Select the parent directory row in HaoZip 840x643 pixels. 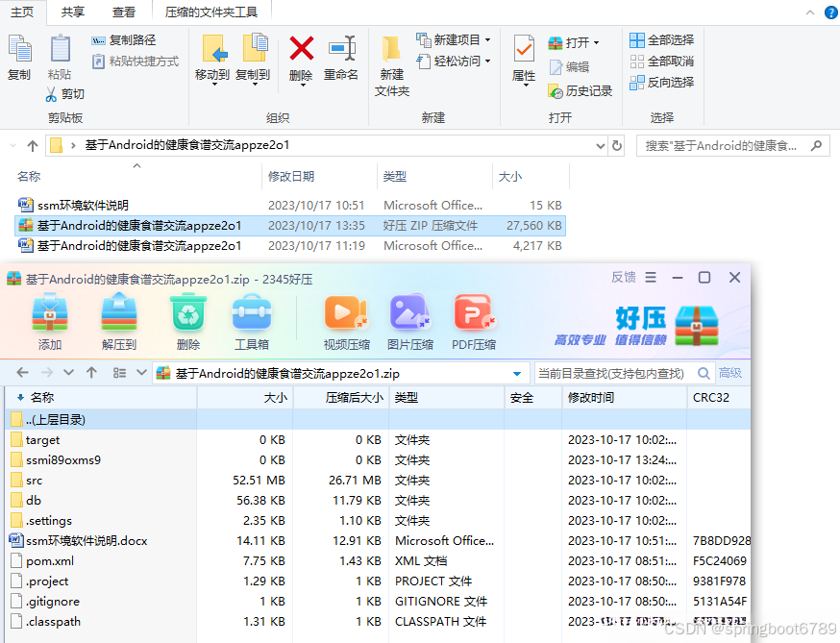379,420
